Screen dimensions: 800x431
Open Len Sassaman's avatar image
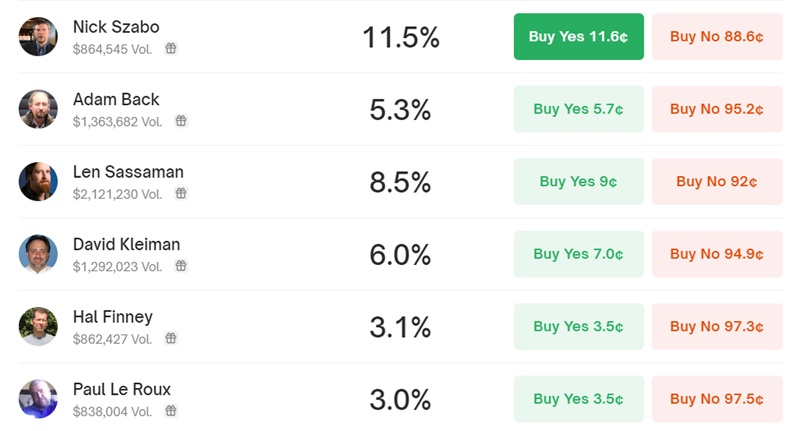38,182
